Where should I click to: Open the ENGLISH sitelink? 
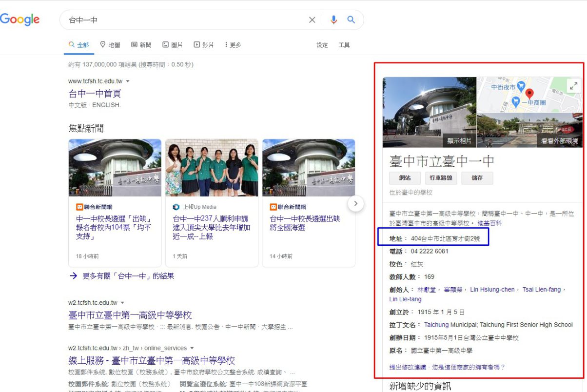[106, 105]
